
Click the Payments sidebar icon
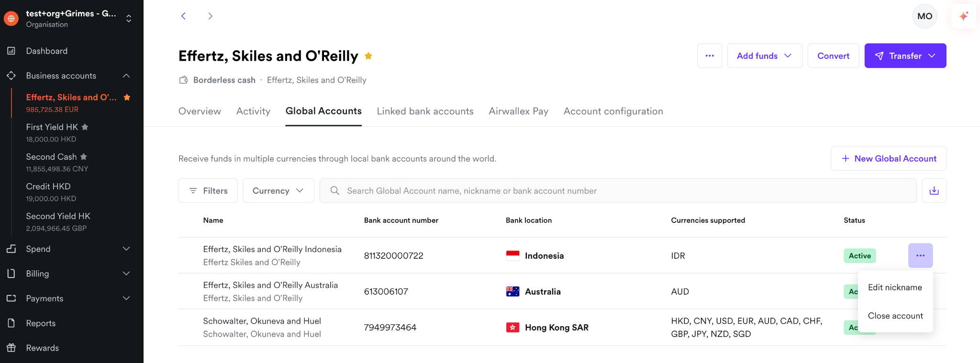11,298
